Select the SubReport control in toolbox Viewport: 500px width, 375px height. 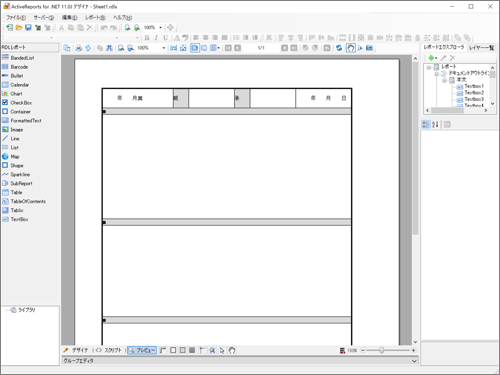tap(17, 184)
